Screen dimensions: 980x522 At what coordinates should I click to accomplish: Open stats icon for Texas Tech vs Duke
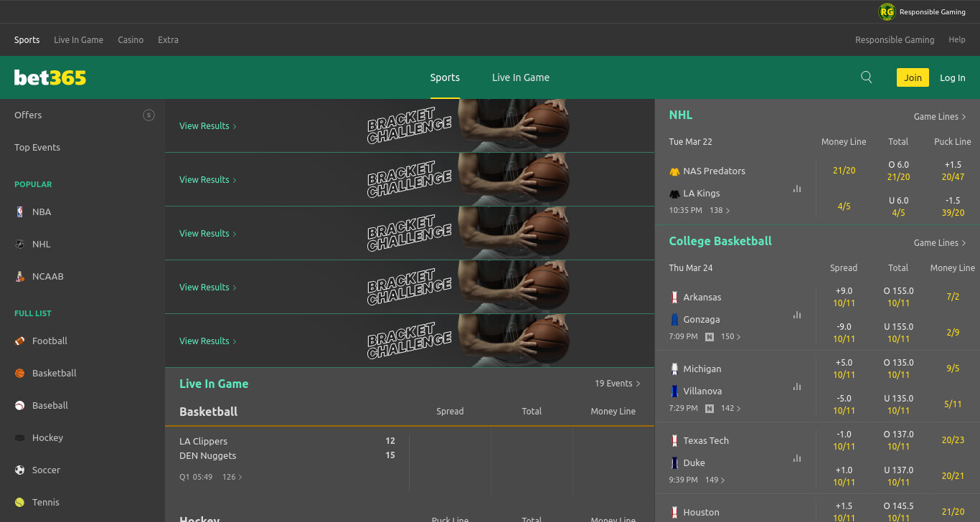tap(797, 458)
